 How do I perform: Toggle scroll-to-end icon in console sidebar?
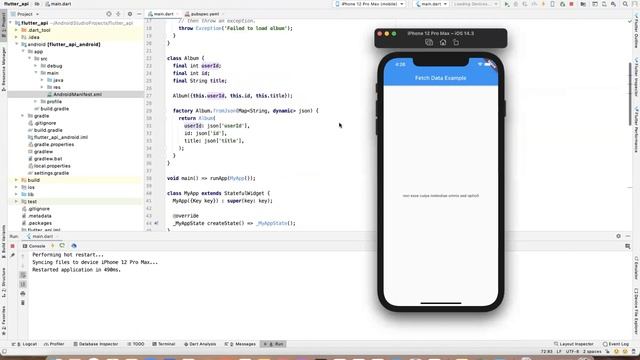coord(23,284)
